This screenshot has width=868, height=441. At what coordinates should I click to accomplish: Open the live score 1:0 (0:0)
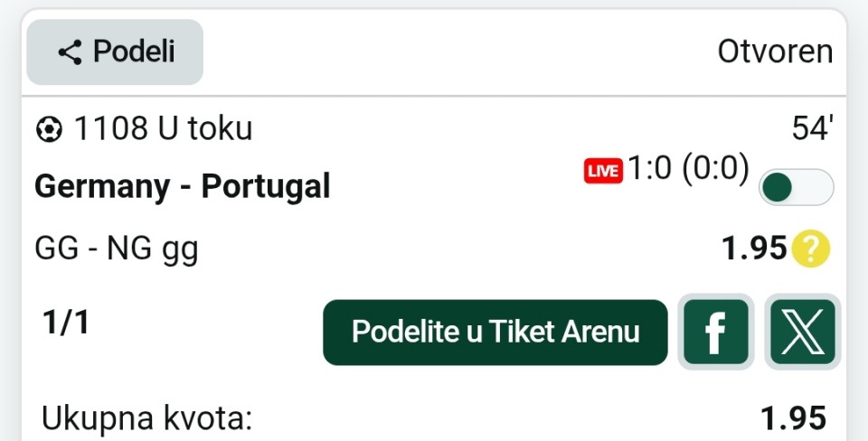689,168
